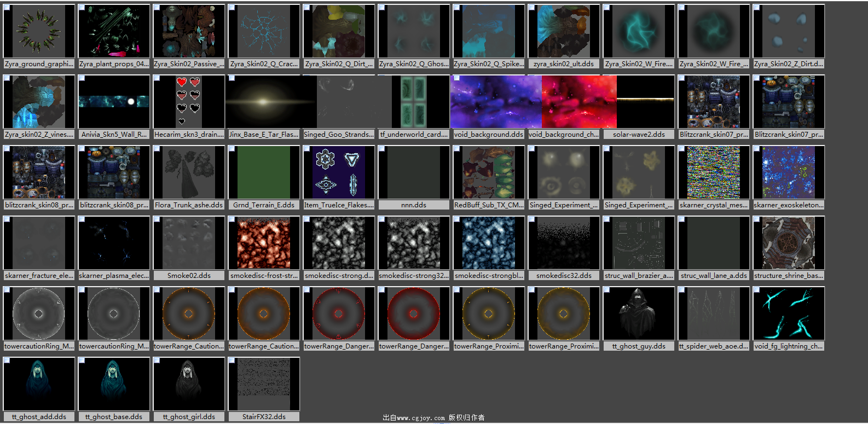Toggle the checkbox for zyra_skin02_ult.dds
This screenshot has height=424, width=868.
(x=532, y=8)
